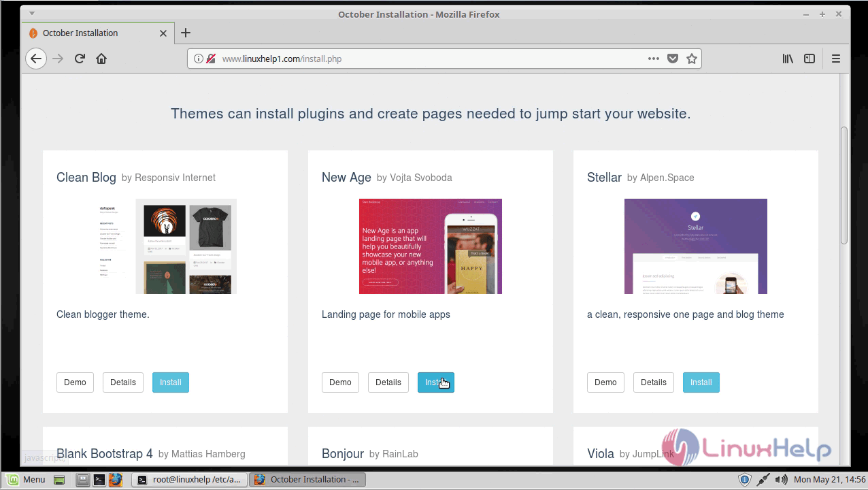Switch to root@linuxhelp terminal window

pyautogui.click(x=189, y=480)
